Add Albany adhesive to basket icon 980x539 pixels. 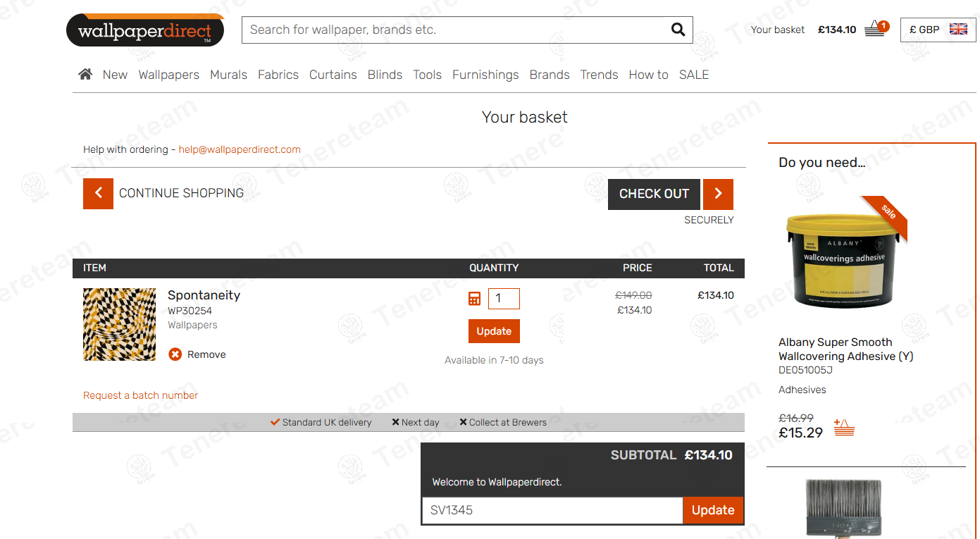coord(844,427)
